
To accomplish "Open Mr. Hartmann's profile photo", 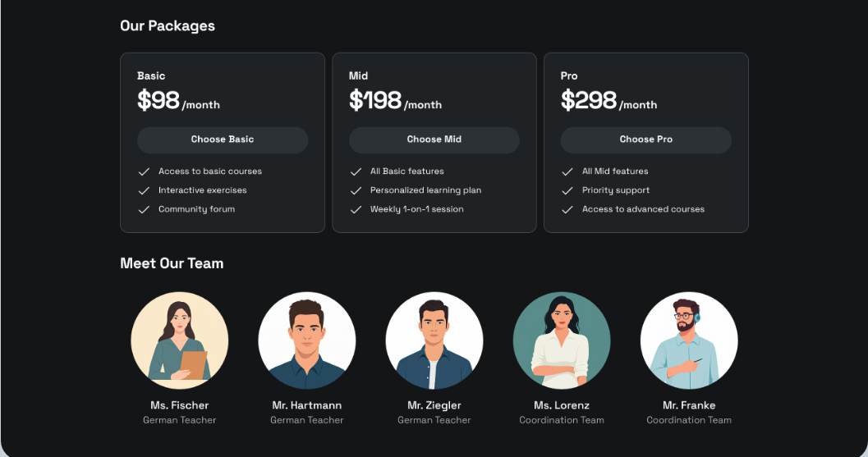I will [307, 340].
